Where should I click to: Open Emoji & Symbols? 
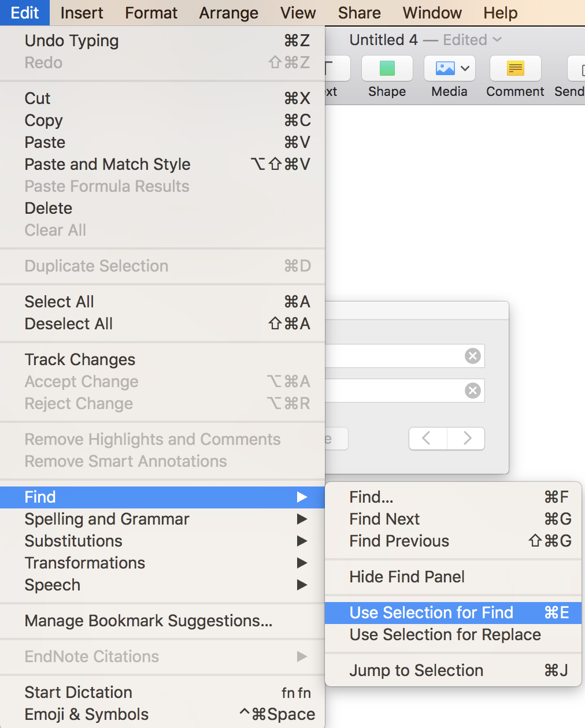(x=87, y=714)
